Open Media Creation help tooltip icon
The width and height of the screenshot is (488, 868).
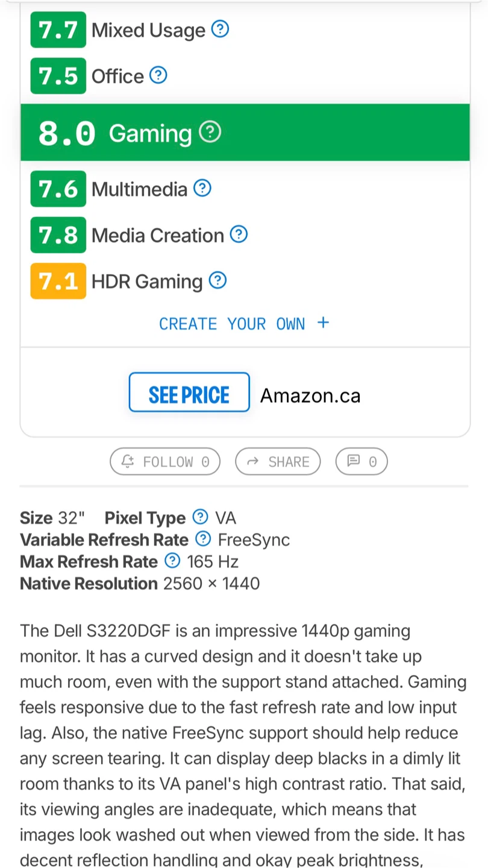[x=239, y=234]
